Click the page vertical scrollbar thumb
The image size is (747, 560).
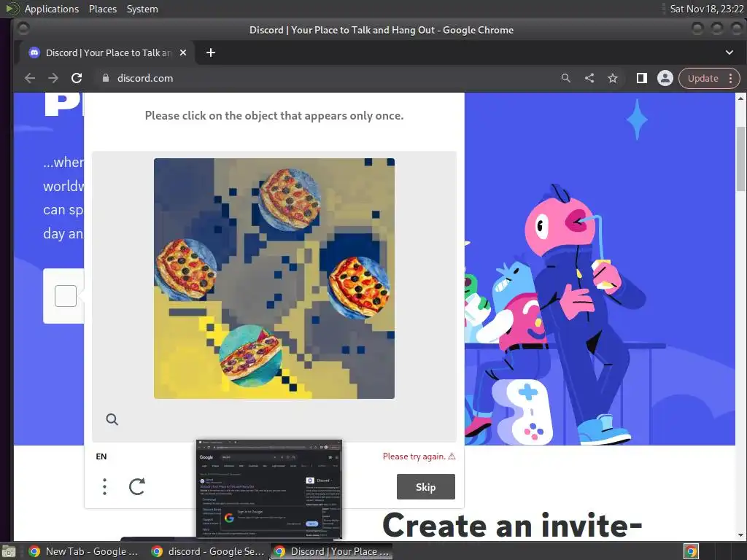tap(740, 160)
